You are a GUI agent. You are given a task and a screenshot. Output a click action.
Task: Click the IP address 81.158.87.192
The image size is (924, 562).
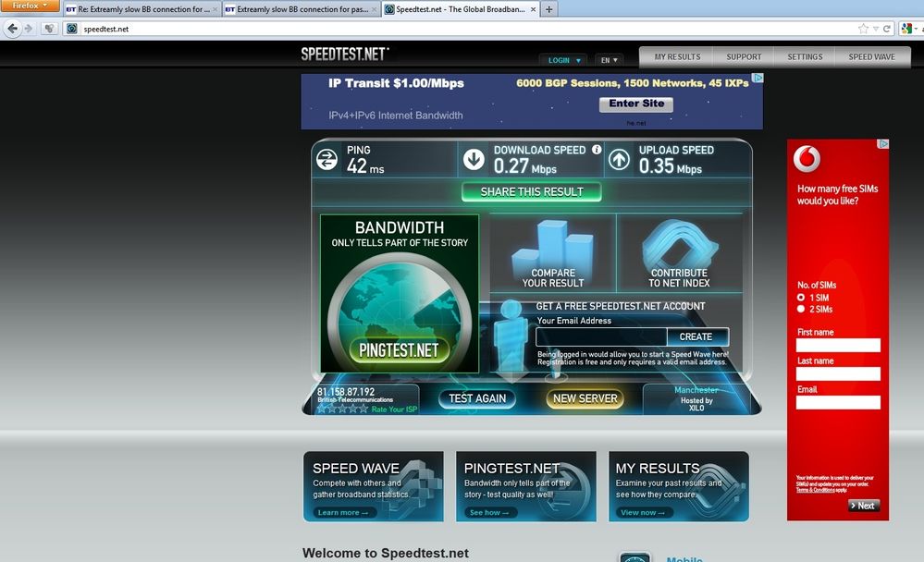coord(346,392)
